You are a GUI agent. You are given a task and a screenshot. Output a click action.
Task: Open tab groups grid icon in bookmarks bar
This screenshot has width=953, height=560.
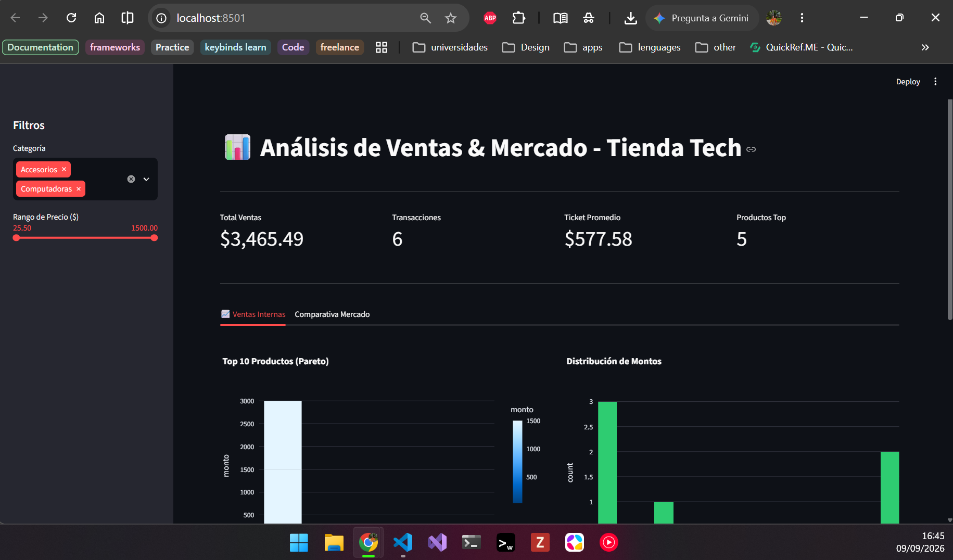[x=382, y=47]
